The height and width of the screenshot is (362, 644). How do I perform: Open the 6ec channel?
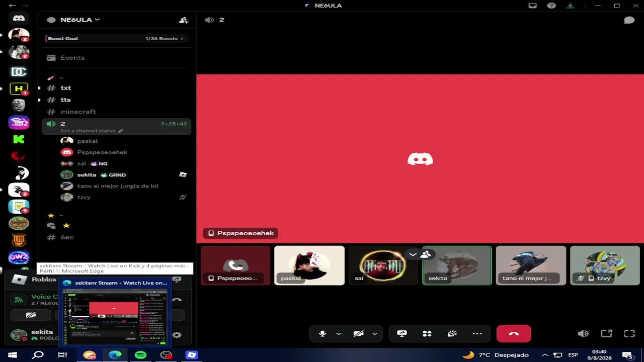[x=117, y=237]
